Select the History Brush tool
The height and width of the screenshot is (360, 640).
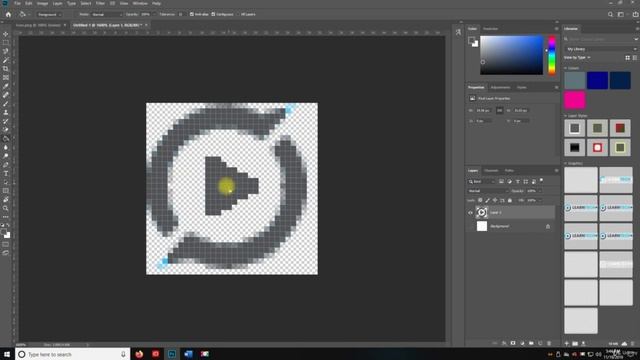click(6, 121)
